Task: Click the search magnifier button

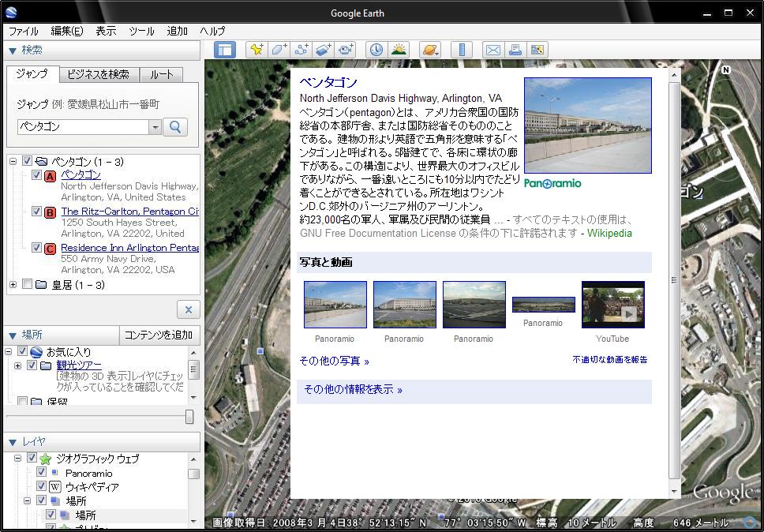Action: (175, 127)
